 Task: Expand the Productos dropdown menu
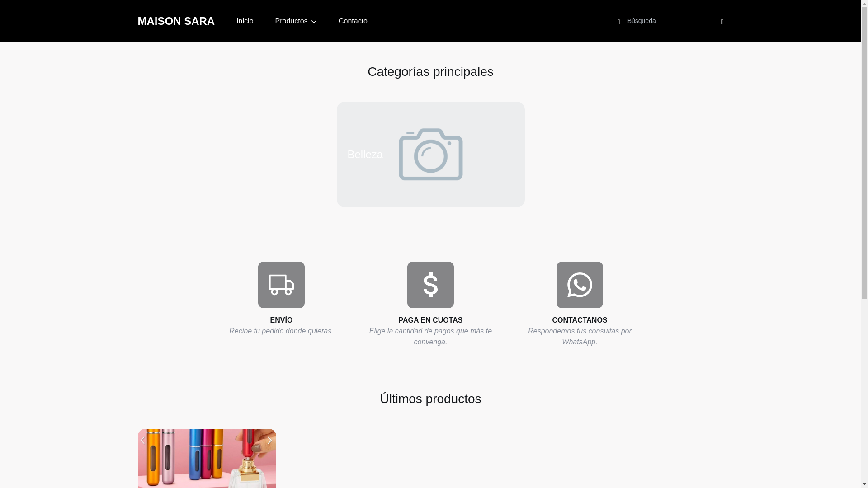click(x=296, y=21)
